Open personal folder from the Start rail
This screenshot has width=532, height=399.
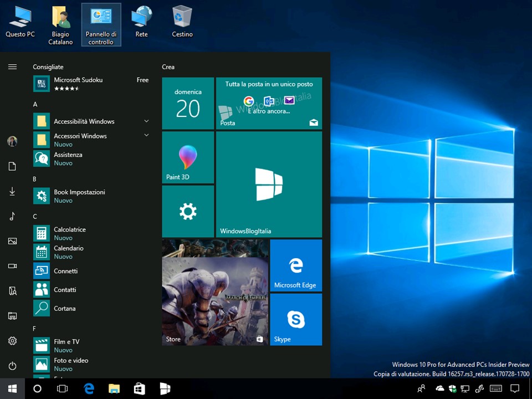[x=12, y=291]
